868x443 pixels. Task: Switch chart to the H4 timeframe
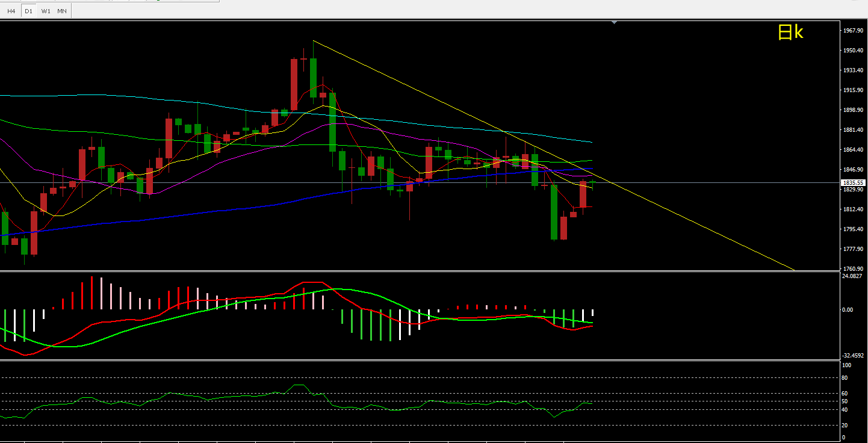click(11, 11)
